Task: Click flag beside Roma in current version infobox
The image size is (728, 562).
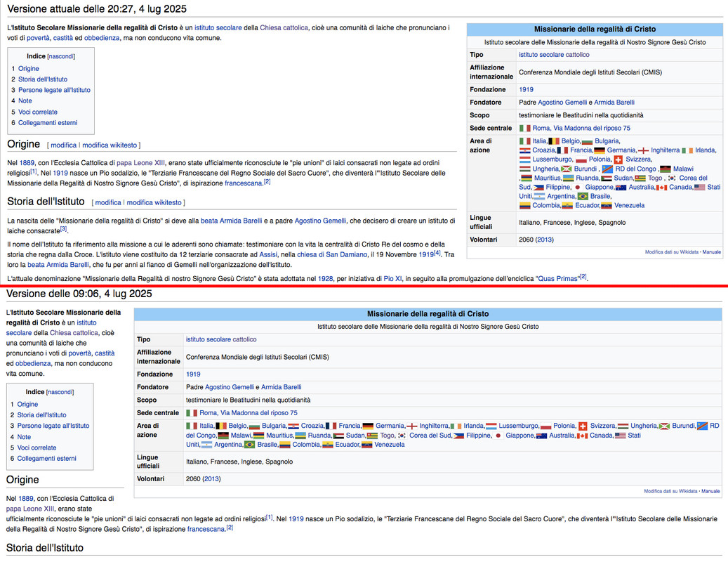Action: 524,128
